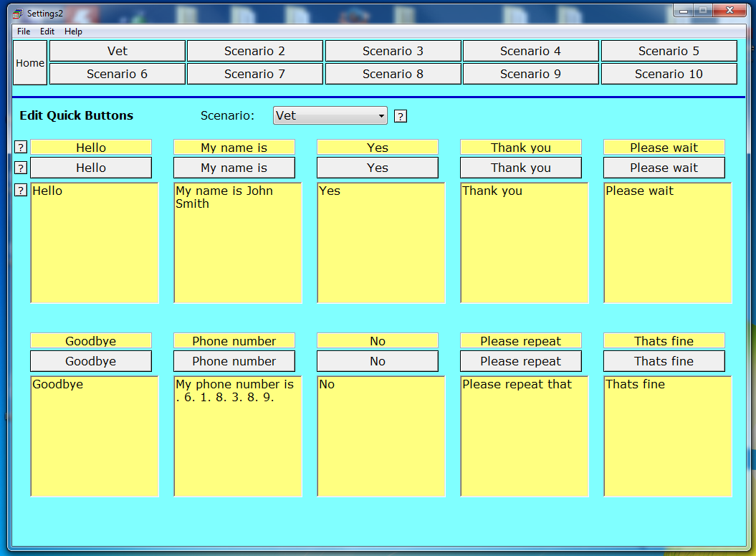Open the File menu
Screen dimensions: 756x556
click(x=24, y=32)
